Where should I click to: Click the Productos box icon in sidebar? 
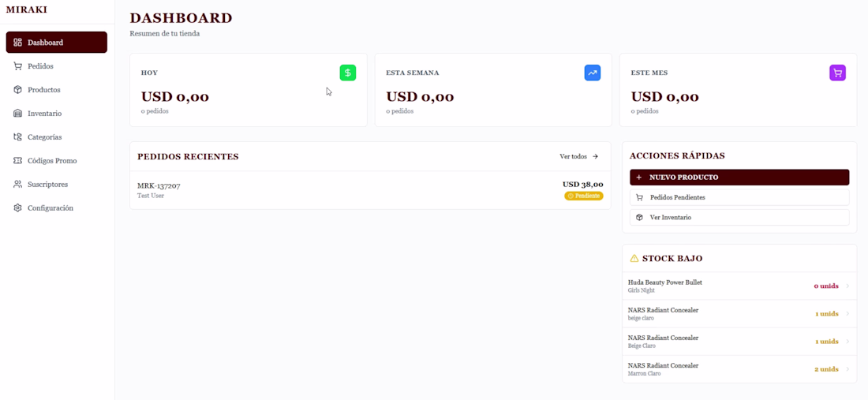click(x=18, y=90)
